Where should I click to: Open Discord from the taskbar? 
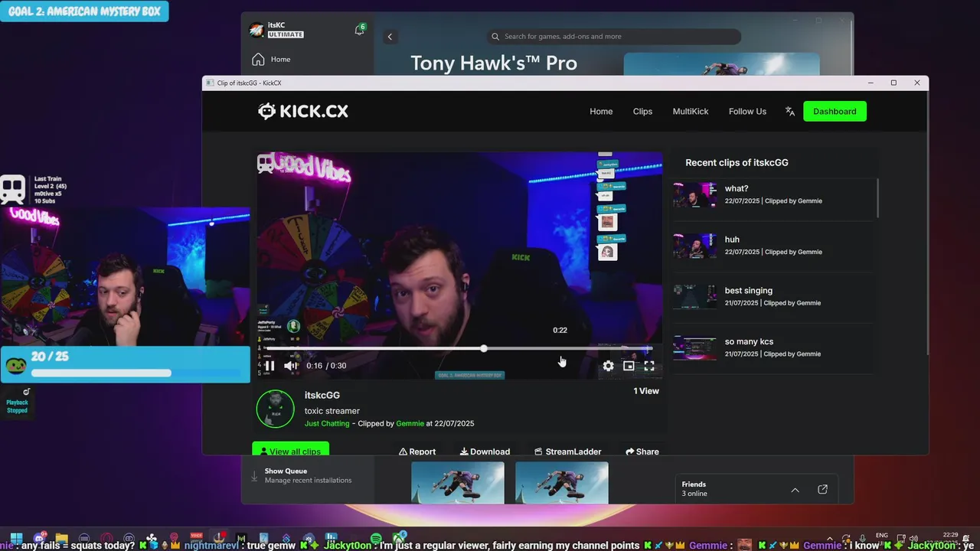click(x=39, y=539)
